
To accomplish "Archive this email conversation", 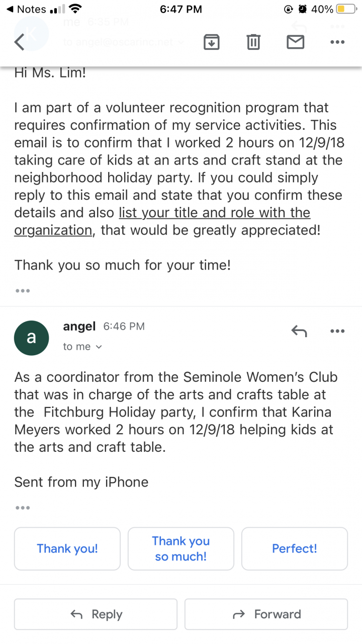I will [212, 42].
